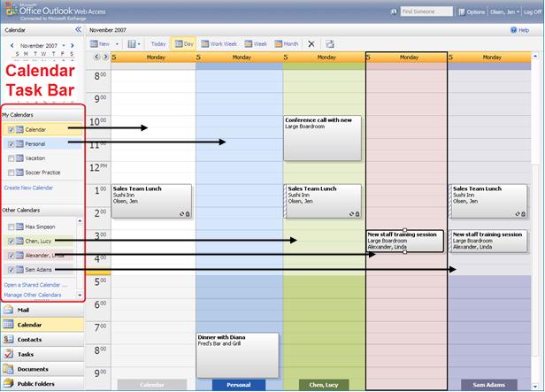
Task: Click the Sam Adams purple calendar label
Action: 488,385
